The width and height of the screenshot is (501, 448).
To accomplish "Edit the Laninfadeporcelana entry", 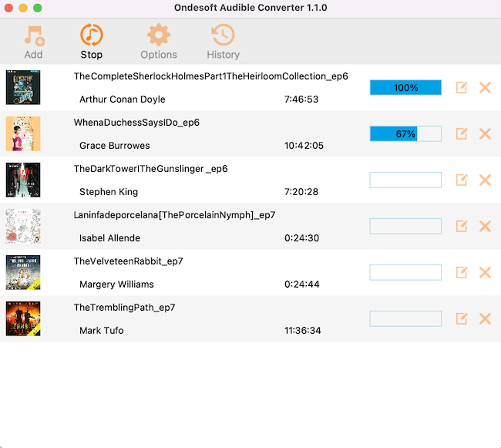I will 462,226.
